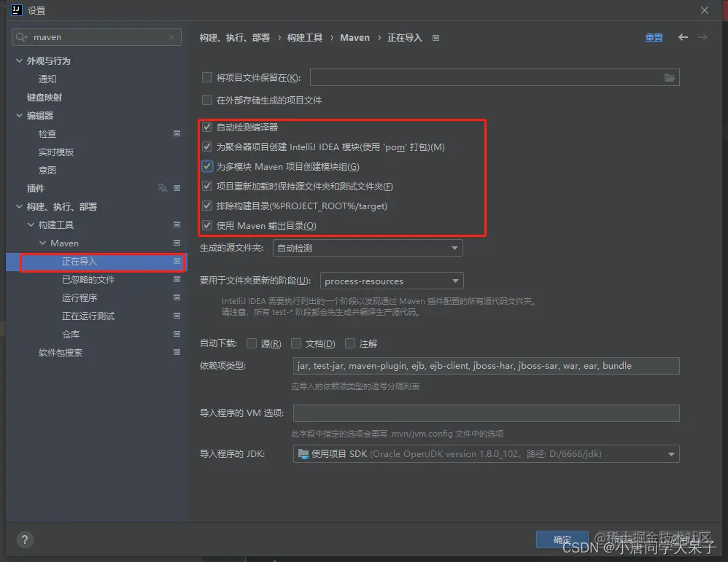
Task: Open 导入程序的 JDK dropdown
Action: 486,454
